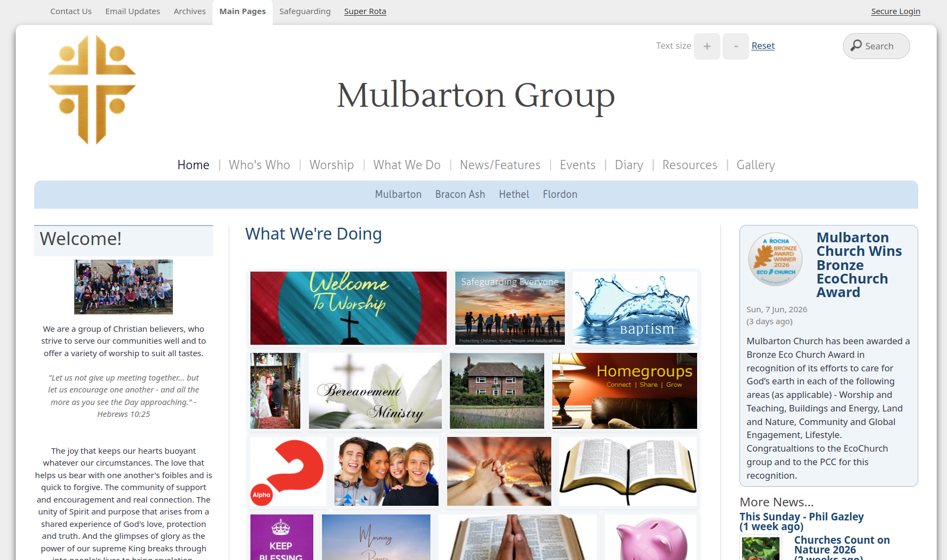
Task: Open the Worship menu
Action: coord(332,165)
